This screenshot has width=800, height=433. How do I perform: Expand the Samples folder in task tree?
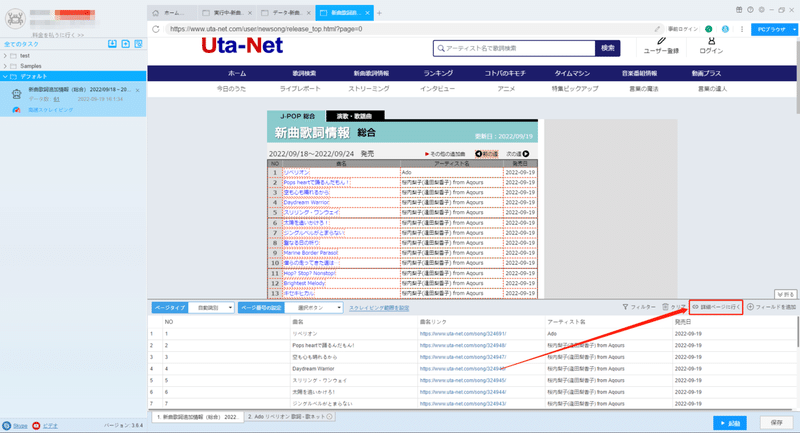[5, 66]
